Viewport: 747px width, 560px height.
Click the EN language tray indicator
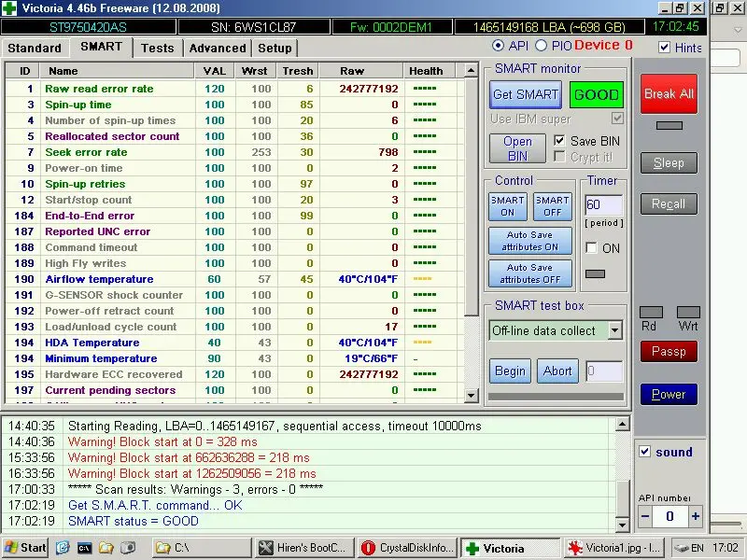697,548
